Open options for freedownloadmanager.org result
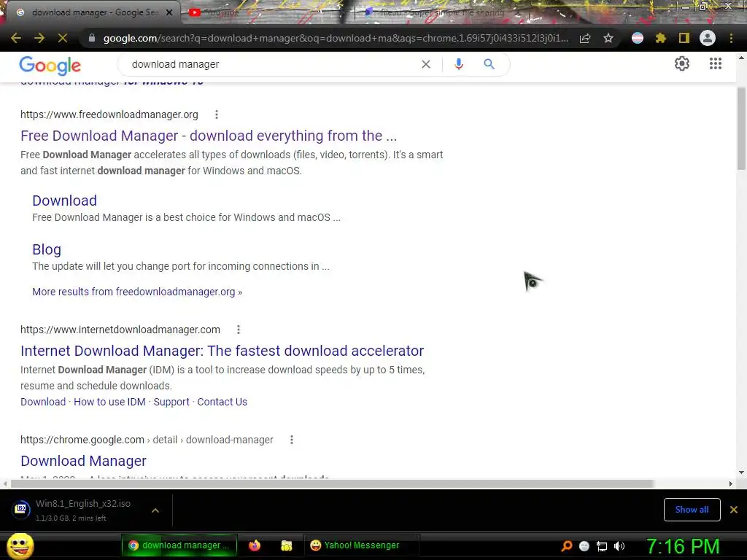The height and width of the screenshot is (560, 747). [x=217, y=114]
